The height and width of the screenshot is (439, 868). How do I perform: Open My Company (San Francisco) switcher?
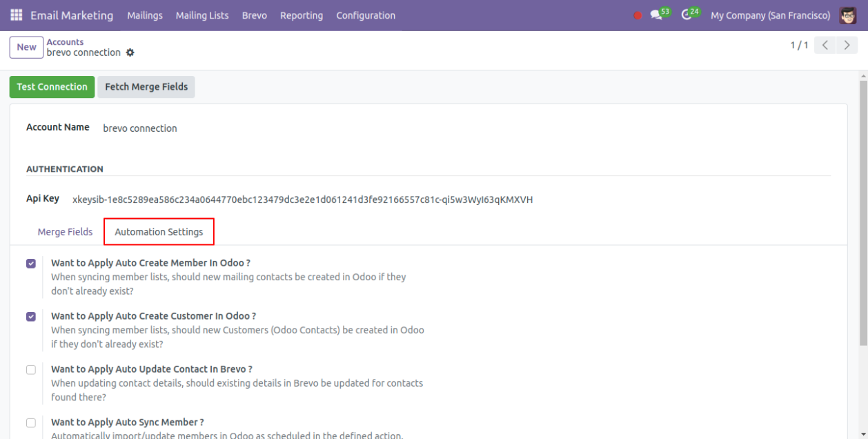[770, 15]
